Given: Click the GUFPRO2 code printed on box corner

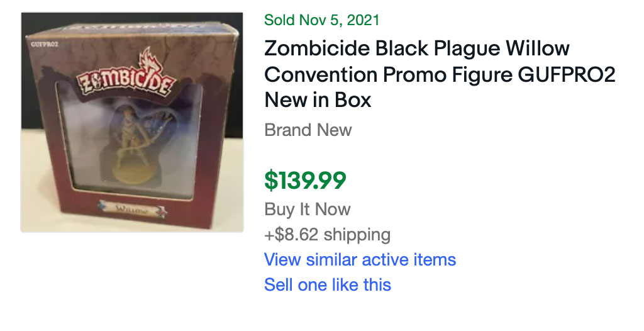Looking at the screenshot, I should (45, 44).
